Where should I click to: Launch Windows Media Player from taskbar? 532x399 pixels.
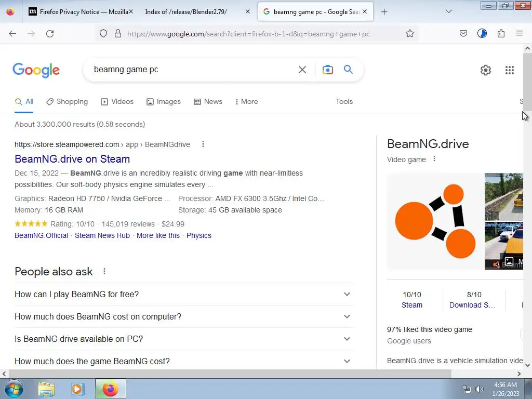[x=77, y=389]
